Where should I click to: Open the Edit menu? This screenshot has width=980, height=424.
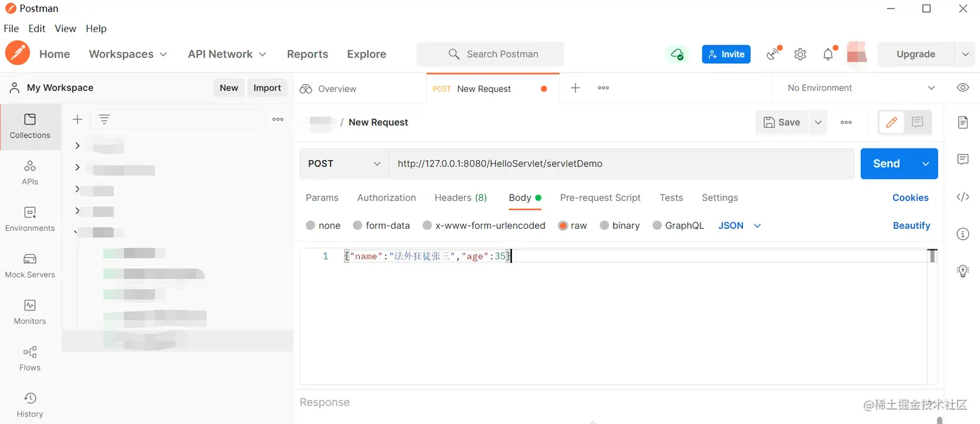(x=37, y=29)
